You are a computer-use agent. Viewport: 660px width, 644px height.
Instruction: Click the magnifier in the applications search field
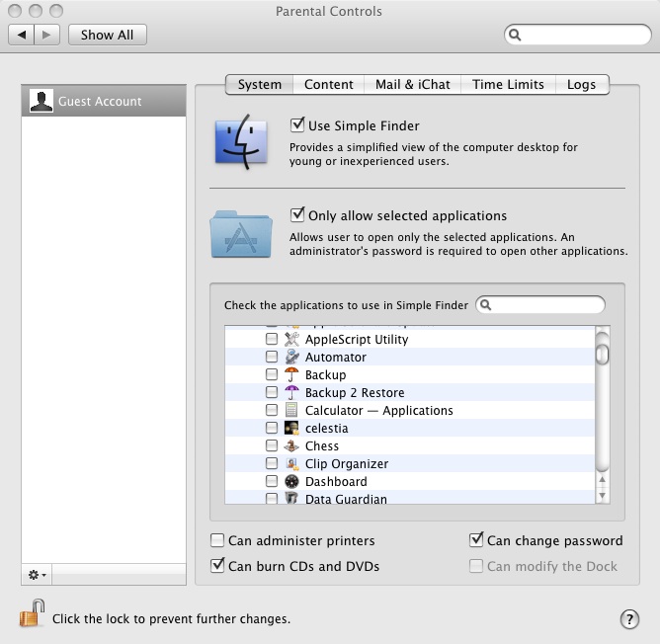click(485, 305)
